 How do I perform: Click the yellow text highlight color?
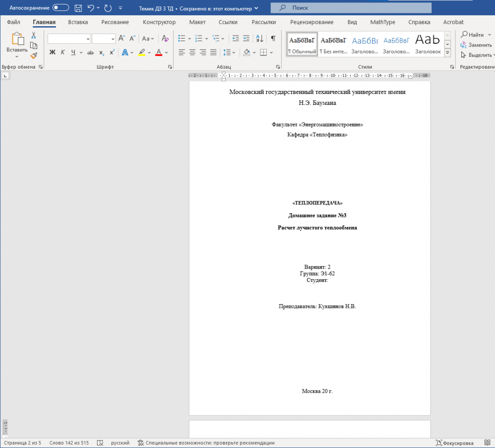click(x=142, y=52)
